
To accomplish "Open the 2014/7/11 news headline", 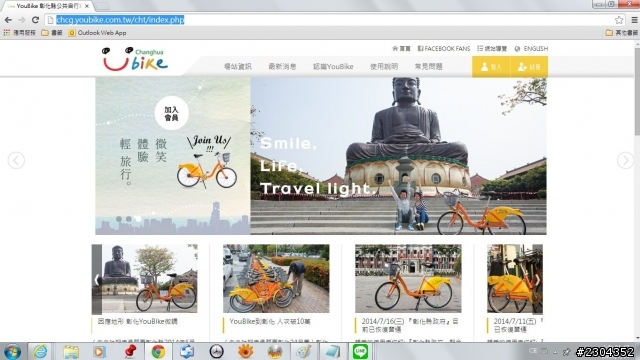I will point(518,325).
